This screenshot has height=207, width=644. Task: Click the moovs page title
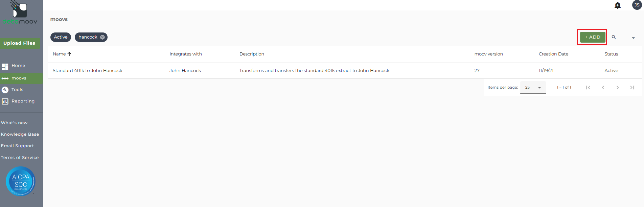(x=59, y=19)
